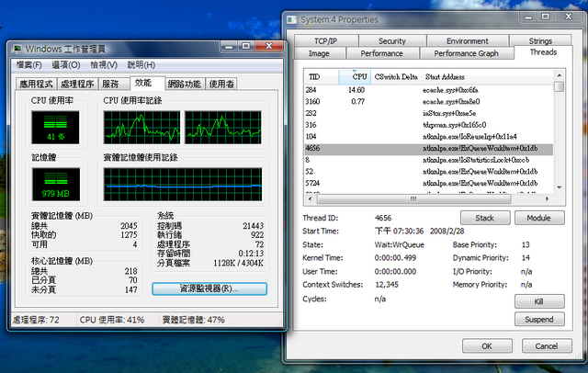
Task: Click thread list horizontal scrollbar thumb
Action: coord(414,199)
